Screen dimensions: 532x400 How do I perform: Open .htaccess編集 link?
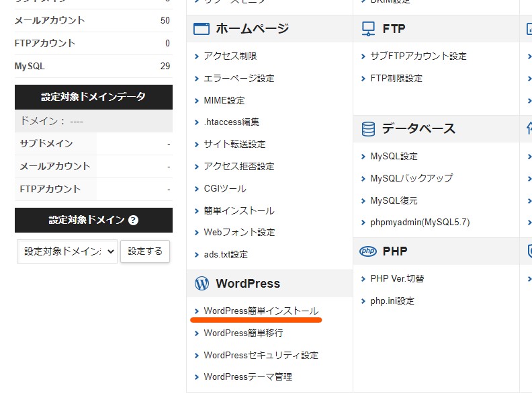(231, 122)
